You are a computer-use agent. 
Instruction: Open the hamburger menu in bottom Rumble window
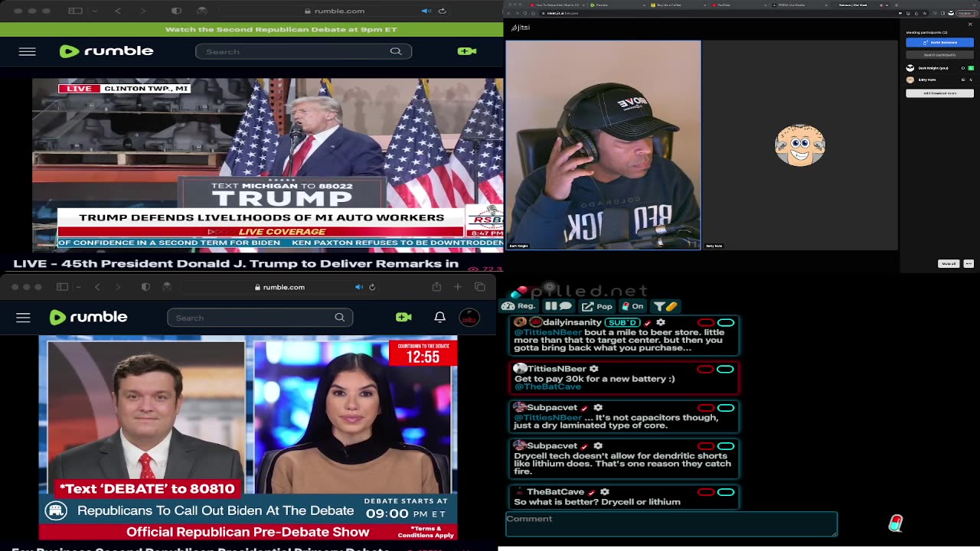(23, 318)
